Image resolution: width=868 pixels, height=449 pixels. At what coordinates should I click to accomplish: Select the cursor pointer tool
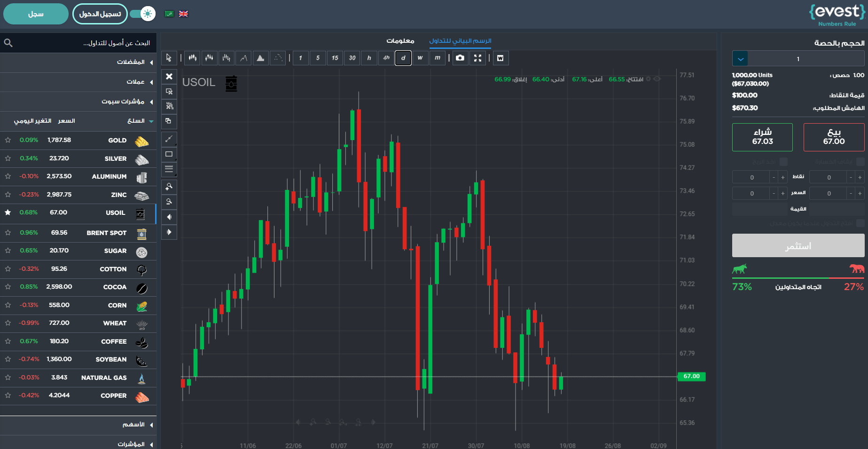(169, 58)
